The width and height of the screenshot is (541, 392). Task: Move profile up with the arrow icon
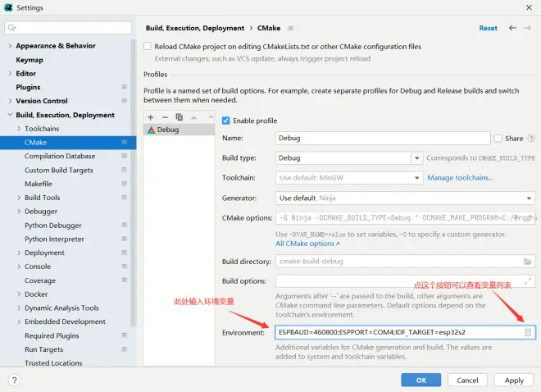coord(194,117)
